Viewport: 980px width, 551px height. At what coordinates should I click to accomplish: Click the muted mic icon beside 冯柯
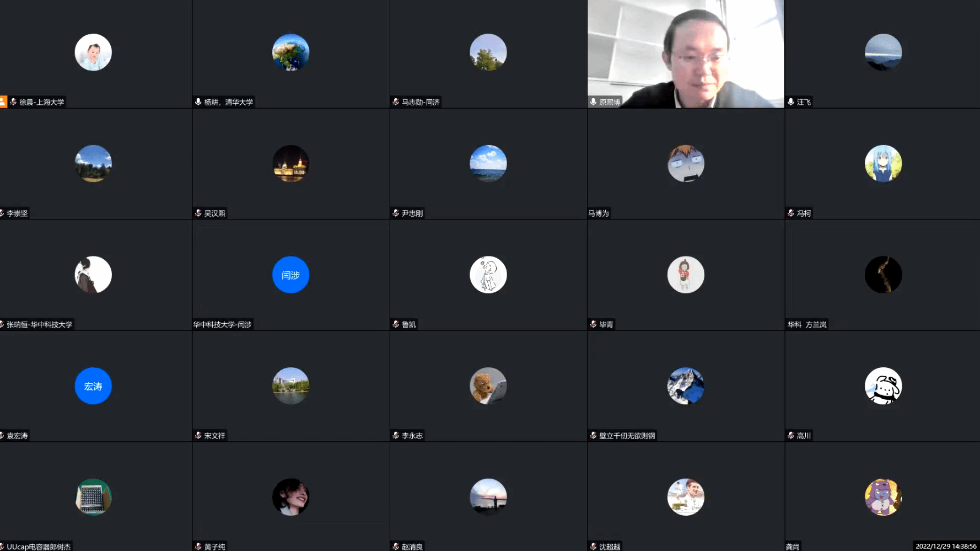pos(791,213)
